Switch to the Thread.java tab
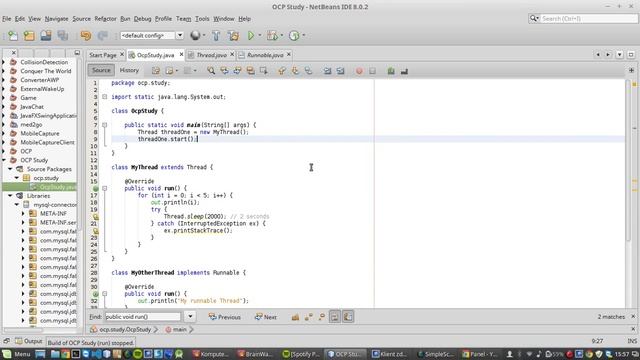Image resolution: width=640 pixels, height=360 pixels. tap(211, 55)
